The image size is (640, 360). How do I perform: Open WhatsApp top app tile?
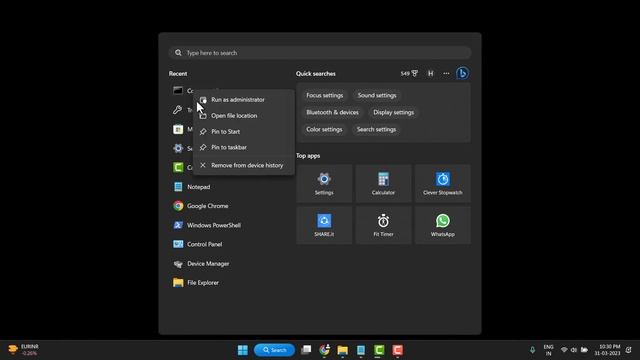(443, 225)
